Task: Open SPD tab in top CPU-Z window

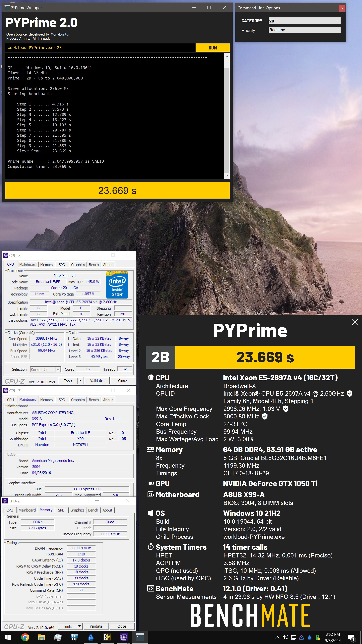Action: click(62, 264)
